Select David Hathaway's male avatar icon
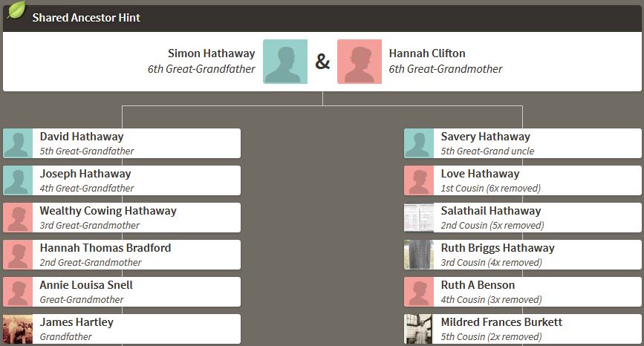The width and height of the screenshot is (644, 346). pyautogui.click(x=18, y=143)
